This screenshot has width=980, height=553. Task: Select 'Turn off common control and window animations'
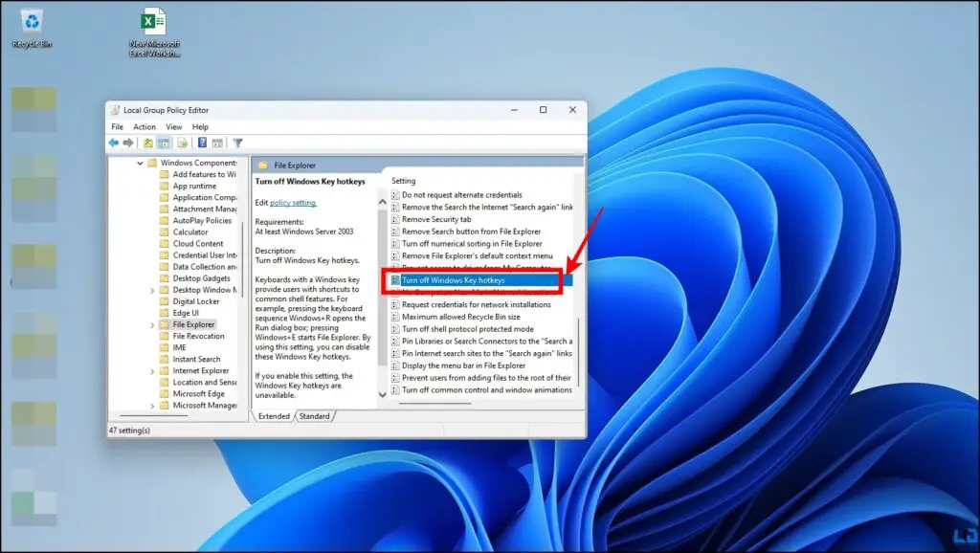point(482,390)
